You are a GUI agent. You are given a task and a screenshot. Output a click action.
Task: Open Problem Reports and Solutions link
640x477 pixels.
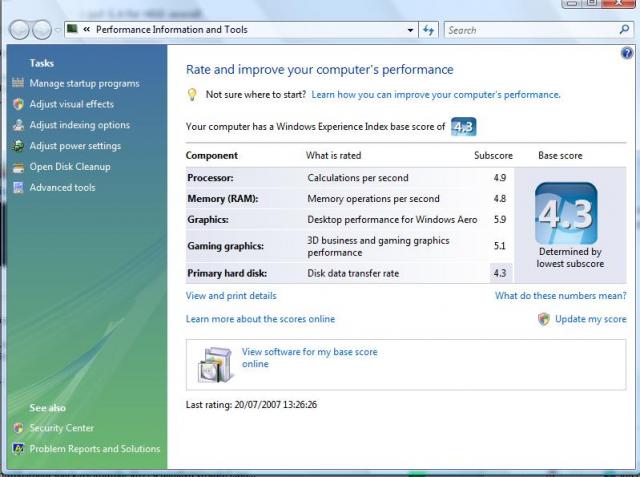click(x=95, y=449)
